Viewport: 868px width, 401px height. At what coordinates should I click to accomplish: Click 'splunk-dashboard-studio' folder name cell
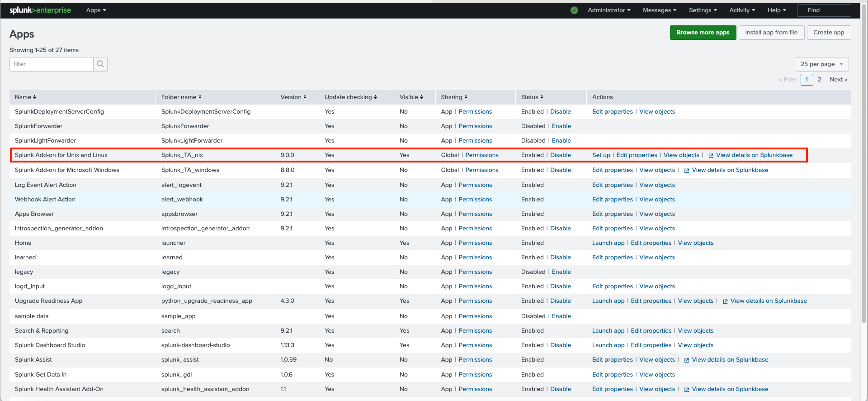195,345
